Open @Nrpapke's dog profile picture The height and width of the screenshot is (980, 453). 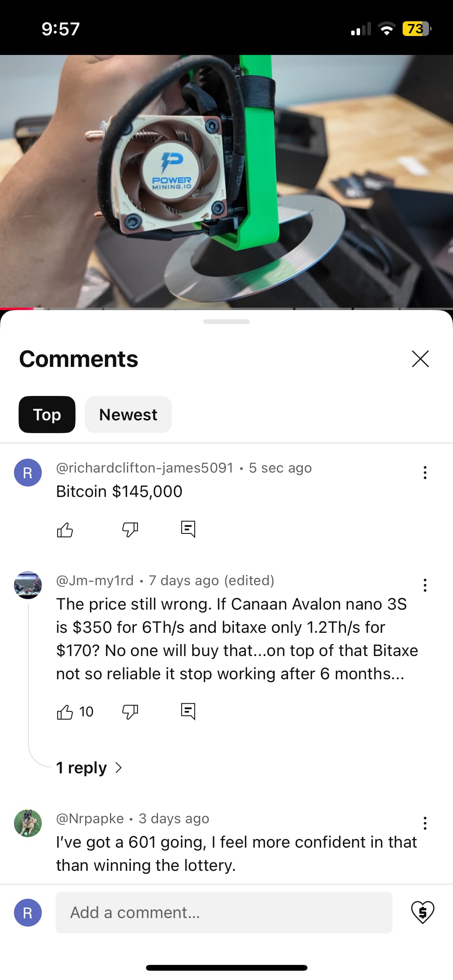coord(28,823)
